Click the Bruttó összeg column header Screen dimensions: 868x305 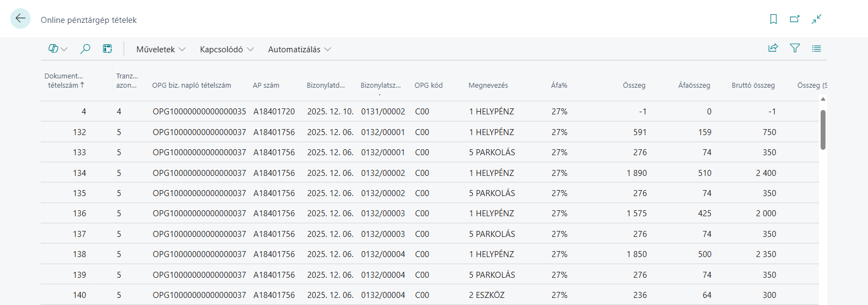click(x=753, y=86)
